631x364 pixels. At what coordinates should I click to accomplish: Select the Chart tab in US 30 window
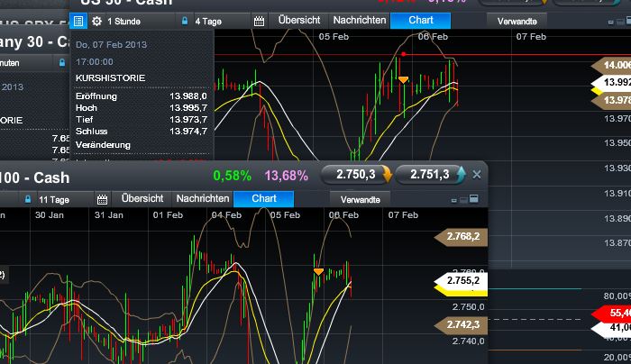[x=421, y=20]
